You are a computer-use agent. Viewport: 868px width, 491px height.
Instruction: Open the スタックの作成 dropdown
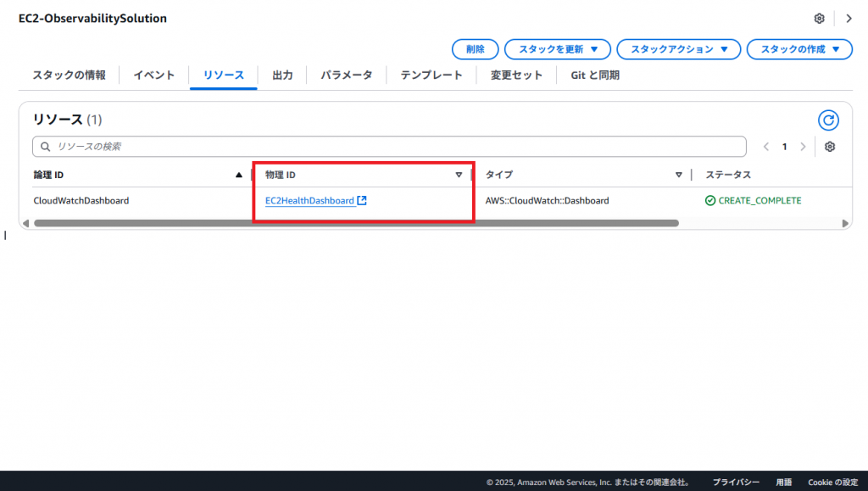tap(798, 49)
